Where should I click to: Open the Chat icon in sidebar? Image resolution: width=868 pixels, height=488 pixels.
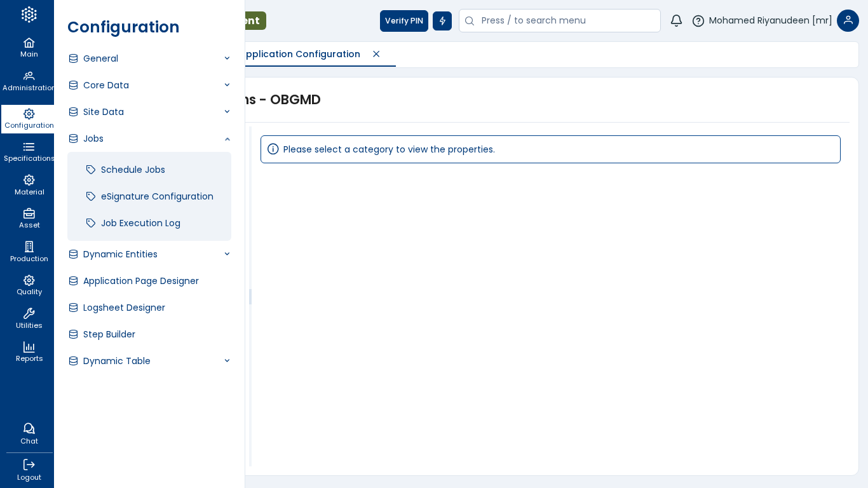point(29,433)
